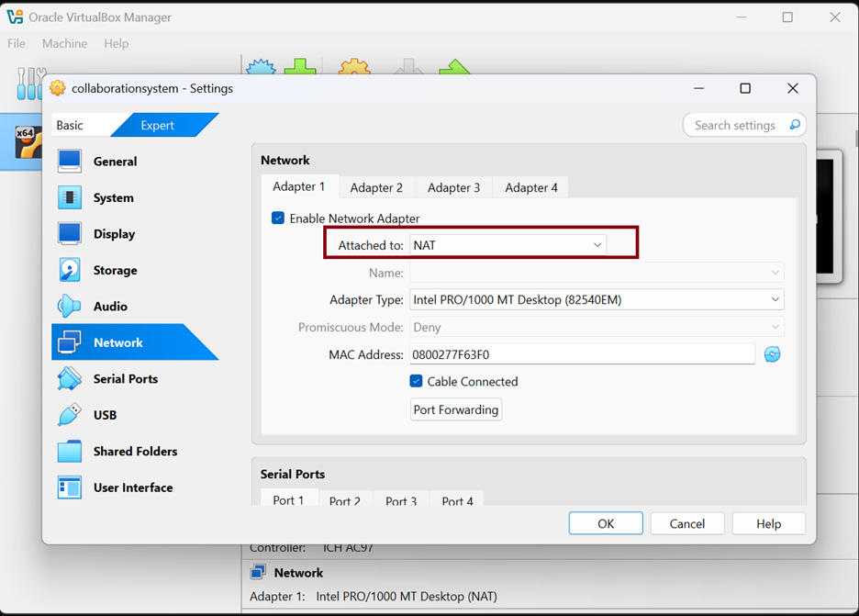Open the File menu

(17, 43)
